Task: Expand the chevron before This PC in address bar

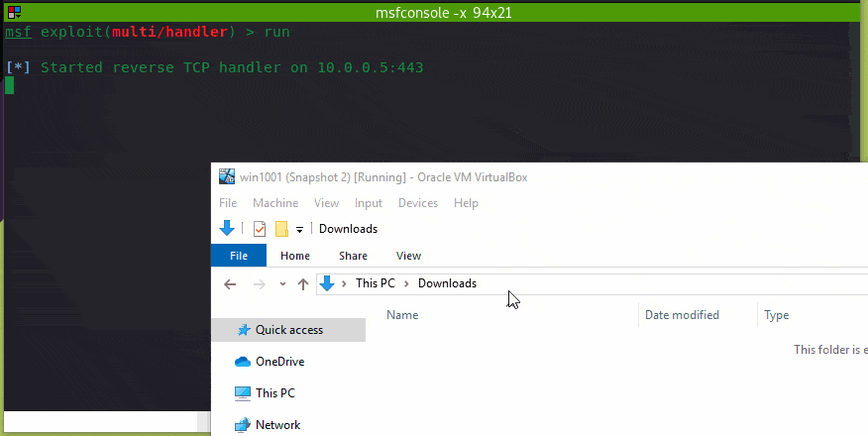Action: tap(344, 283)
